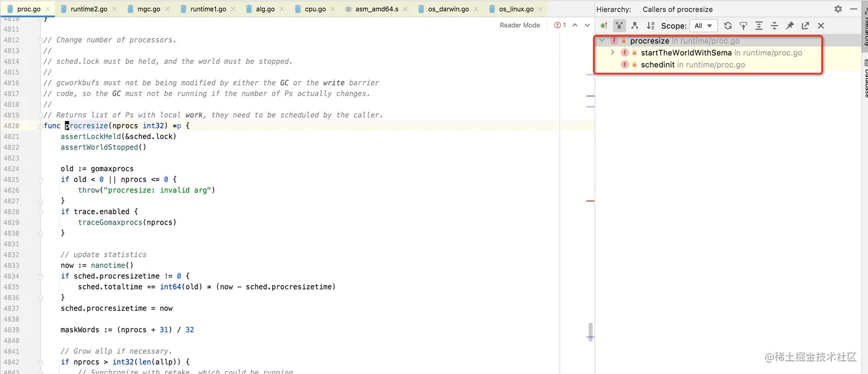Toggle Reader Mode in editor
This screenshot has width=868, height=374.
tap(520, 25)
